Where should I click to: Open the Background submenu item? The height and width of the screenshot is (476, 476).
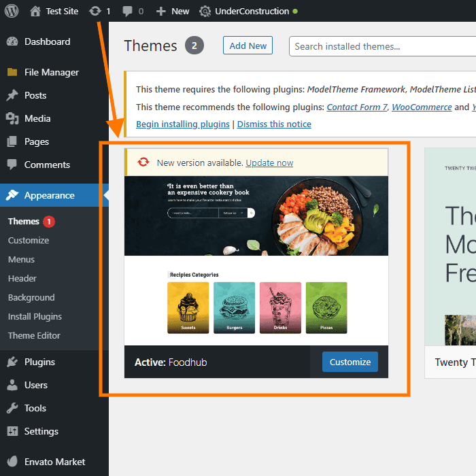click(x=31, y=298)
